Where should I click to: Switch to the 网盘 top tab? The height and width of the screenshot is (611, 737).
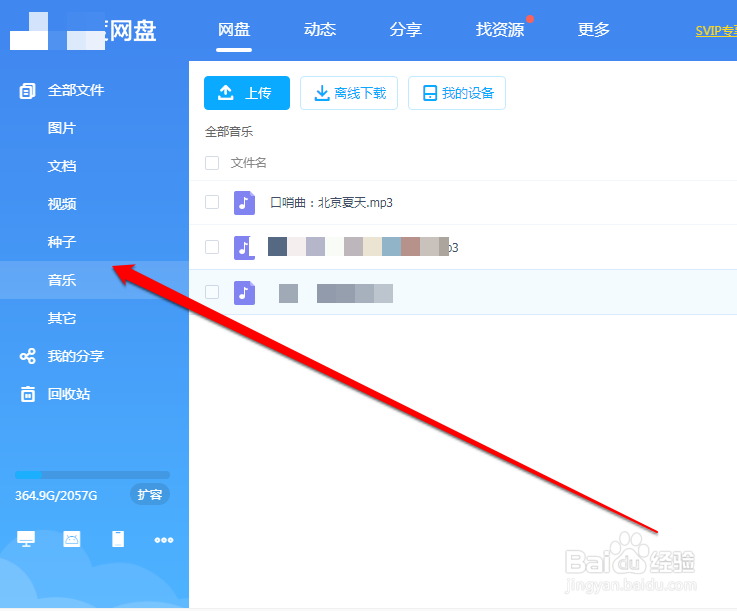point(234,30)
